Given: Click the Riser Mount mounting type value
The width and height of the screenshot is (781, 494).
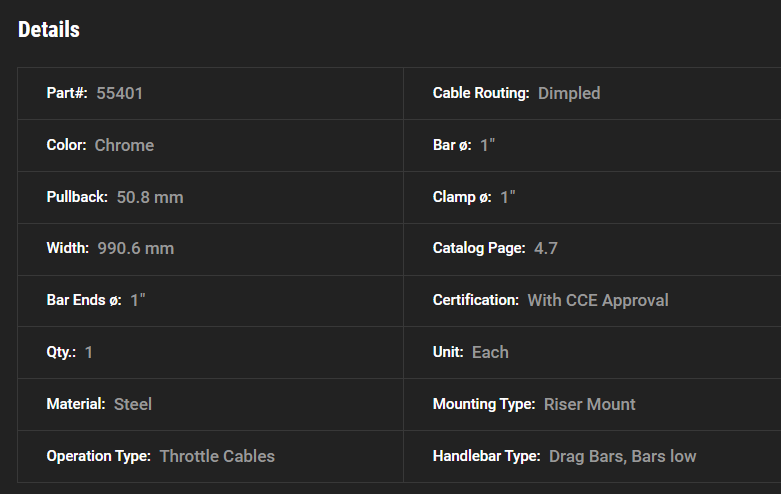Looking at the screenshot, I should [x=590, y=404].
